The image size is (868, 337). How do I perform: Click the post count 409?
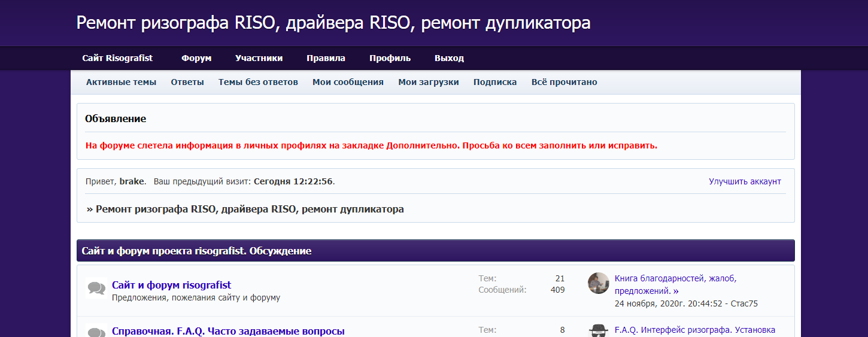557,290
